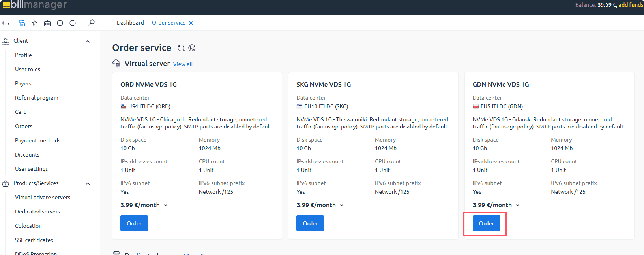
Task: Click 10 Gb disk space in GDN card
Action: tap(480, 148)
